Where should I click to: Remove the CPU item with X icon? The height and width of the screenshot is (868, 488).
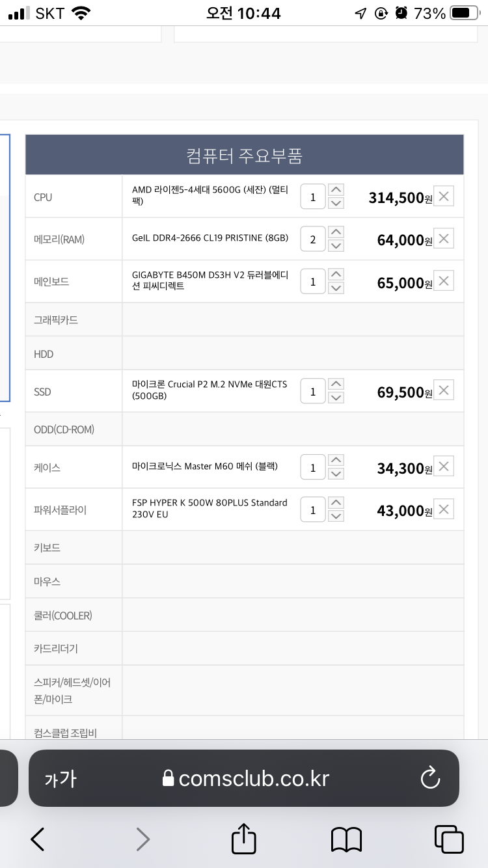[x=444, y=196]
